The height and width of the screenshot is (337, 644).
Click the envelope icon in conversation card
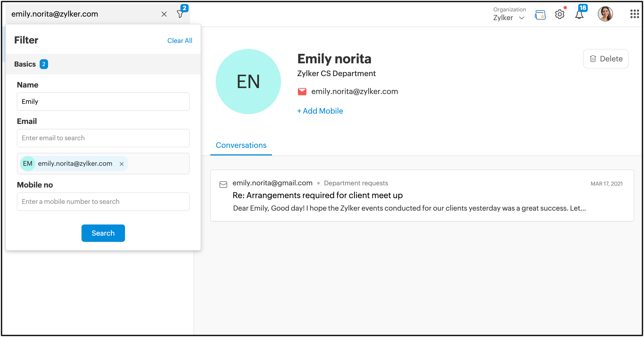tap(223, 185)
